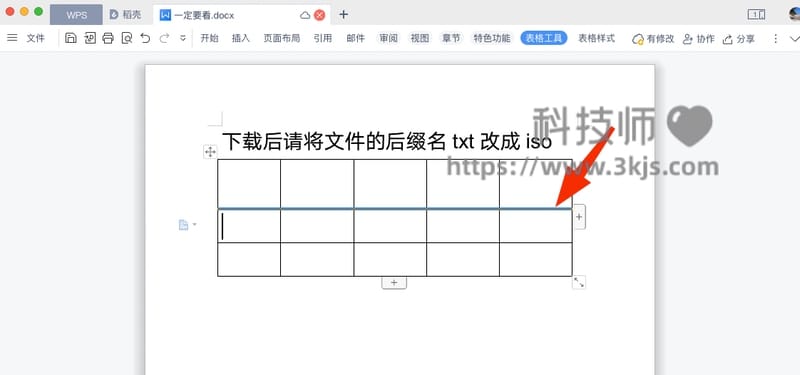Click the 分享 share button
The image size is (800, 375).
739,39
